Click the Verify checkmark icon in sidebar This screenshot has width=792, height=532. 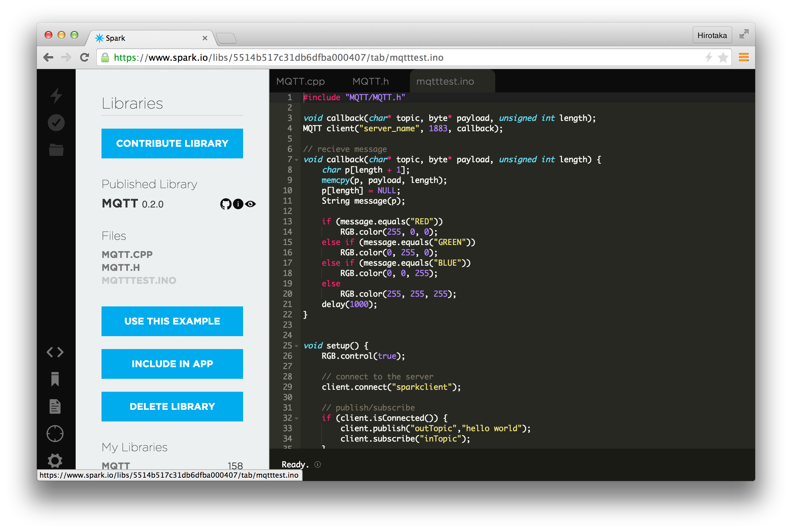pyautogui.click(x=56, y=122)
